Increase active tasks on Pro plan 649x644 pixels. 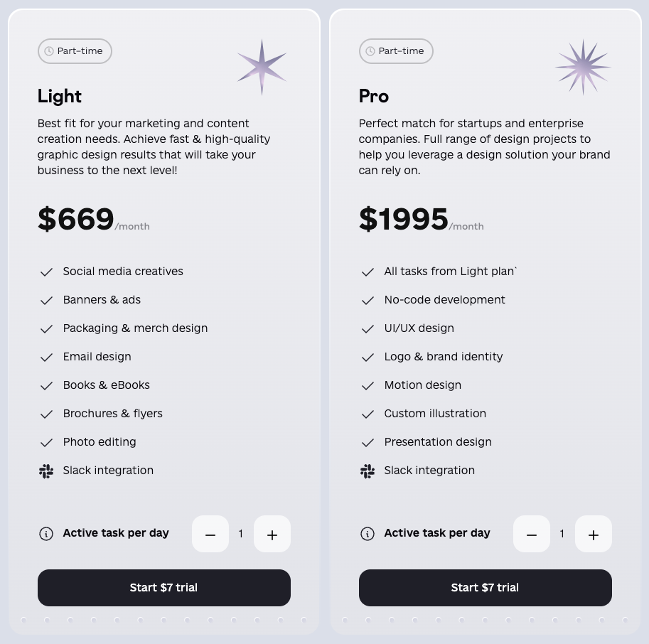594,535
